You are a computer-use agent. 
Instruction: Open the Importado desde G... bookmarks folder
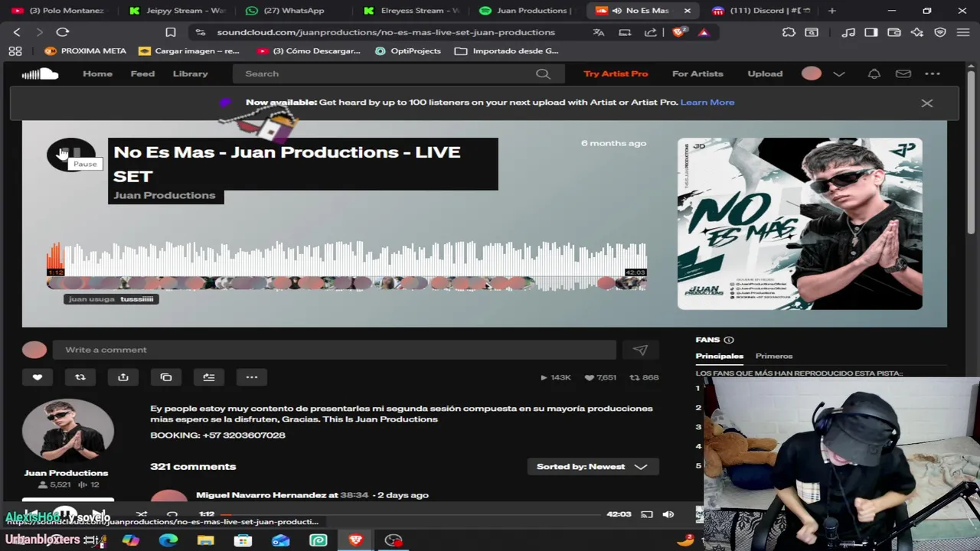(507, 51)
